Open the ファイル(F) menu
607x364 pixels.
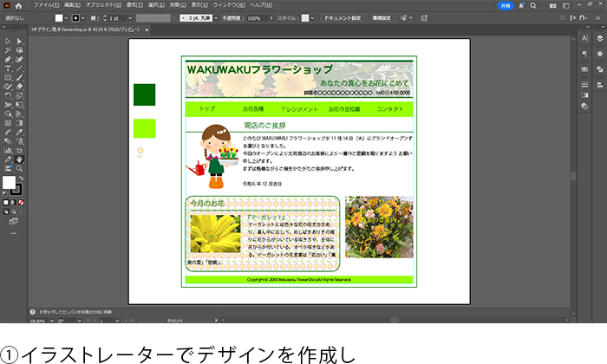click(46, 5)
